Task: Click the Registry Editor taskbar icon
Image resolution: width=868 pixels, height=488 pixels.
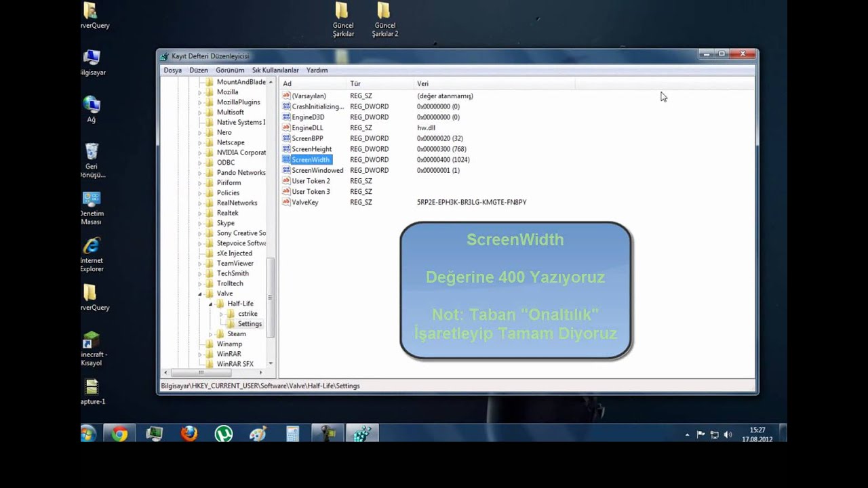Action: click(362, 434)
